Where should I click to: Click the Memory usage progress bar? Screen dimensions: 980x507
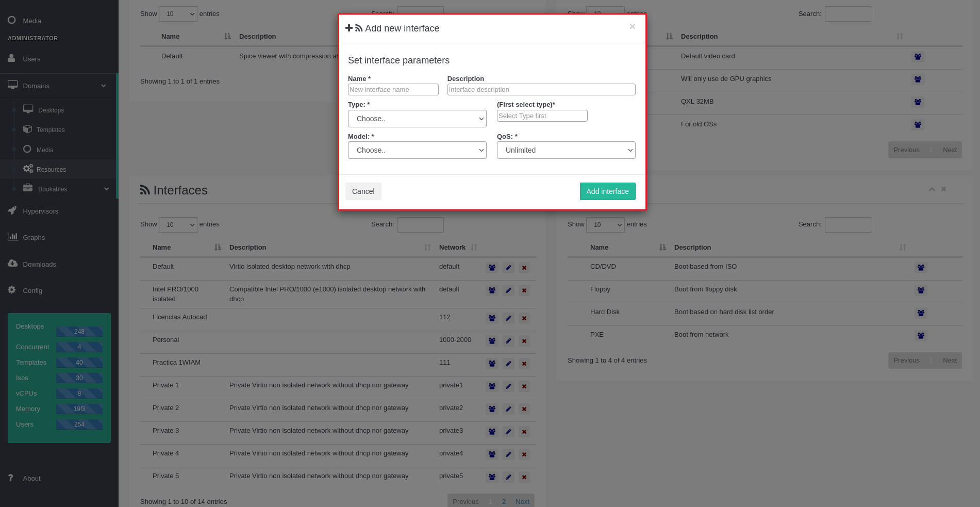79,409
